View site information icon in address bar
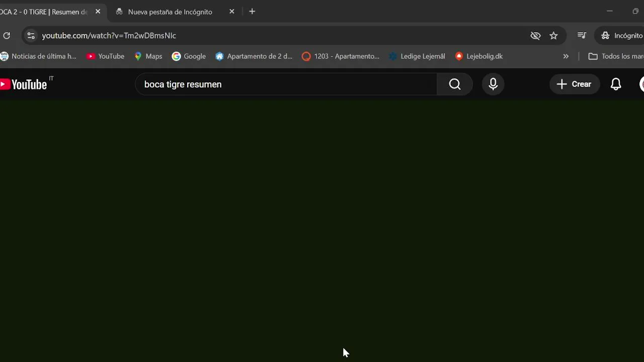The width and height of the screenshot is (644, 362). click(x=31, y=36)
